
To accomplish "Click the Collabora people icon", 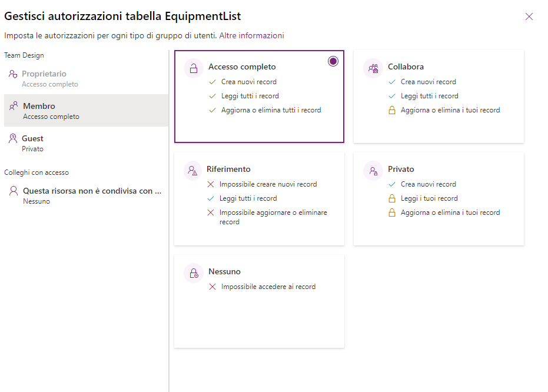I will [x=373, y=68].
